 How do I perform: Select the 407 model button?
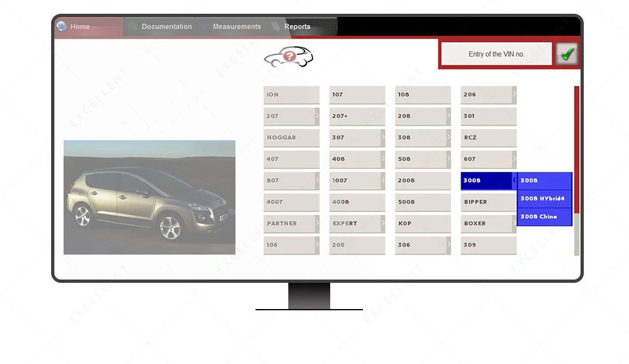pos(292,159)
